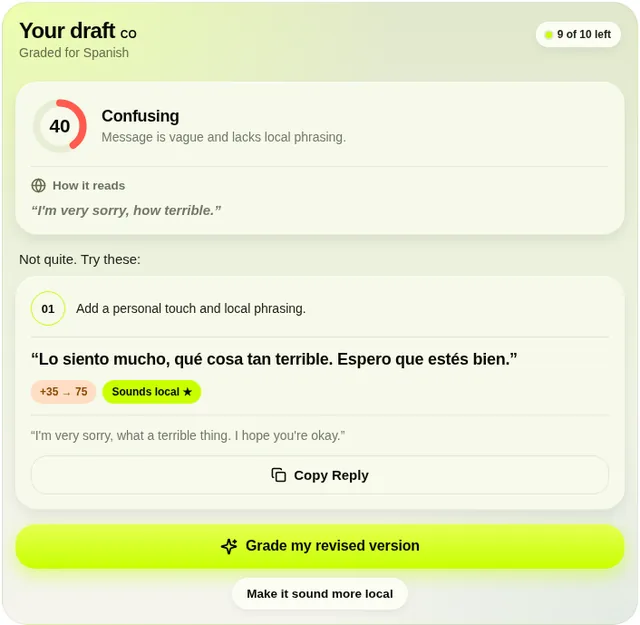Click the italic quote under How it reads

pyautogui.click(x=126, y=210)
